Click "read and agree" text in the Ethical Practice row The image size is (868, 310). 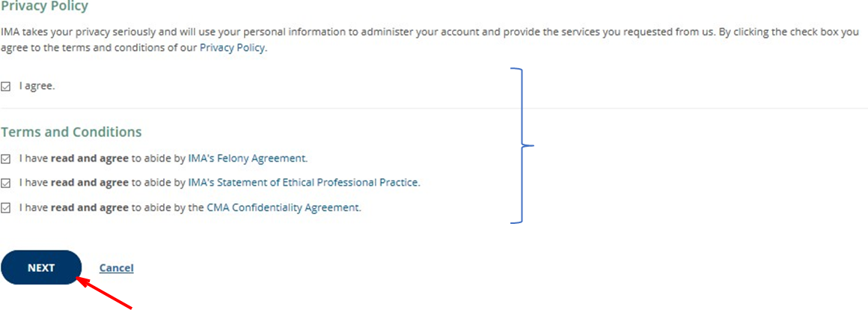90,183
